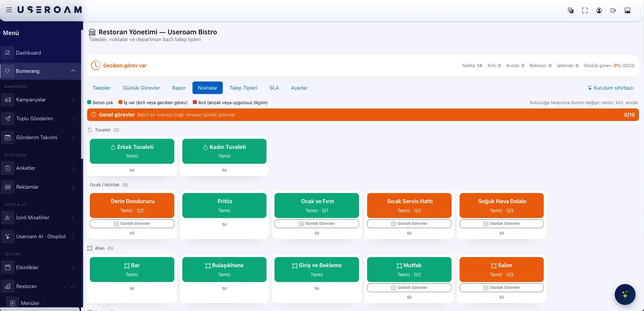Screen dimensions: 644x311
Task: Click the megaphone icon beside Kampanyalar
Action: 8,100
